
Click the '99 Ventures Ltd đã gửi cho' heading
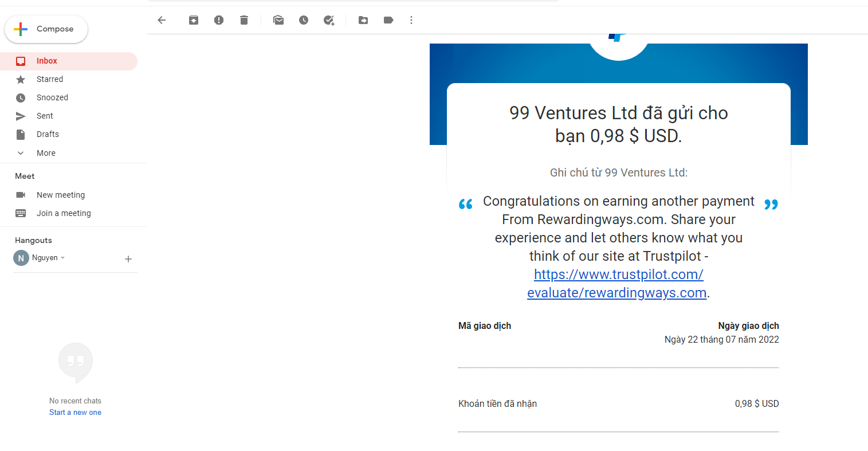click(x=619, y=113)
